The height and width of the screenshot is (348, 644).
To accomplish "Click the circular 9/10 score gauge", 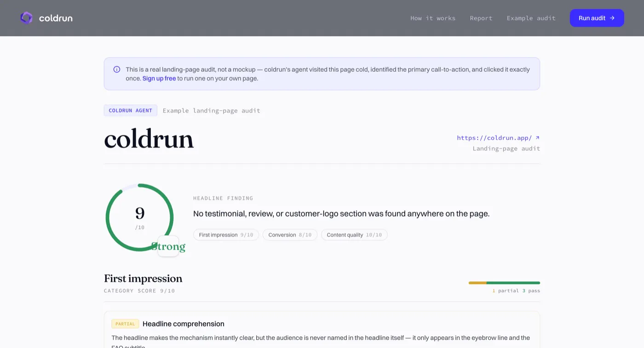I will (x=140, y=217).
